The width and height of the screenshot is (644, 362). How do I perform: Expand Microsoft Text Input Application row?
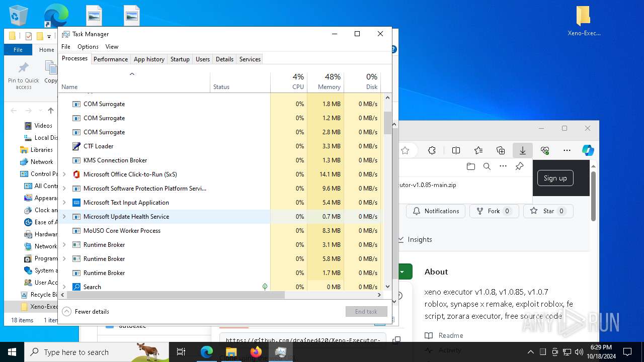64,203
